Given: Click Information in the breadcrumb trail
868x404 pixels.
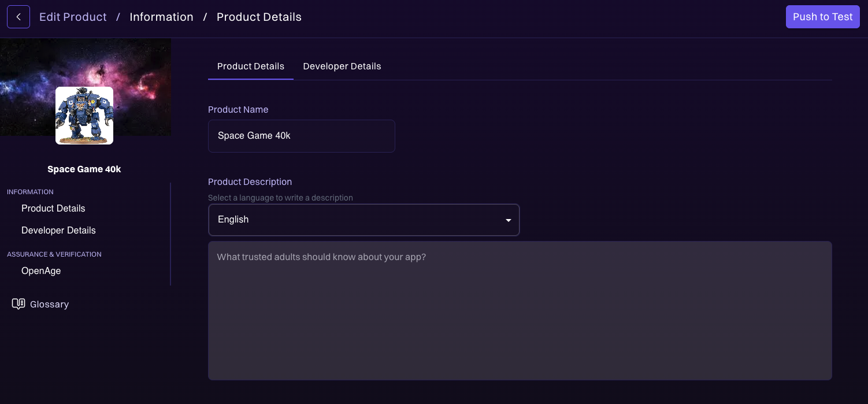Looking at the screenshot, I should (x=161, y=17).
